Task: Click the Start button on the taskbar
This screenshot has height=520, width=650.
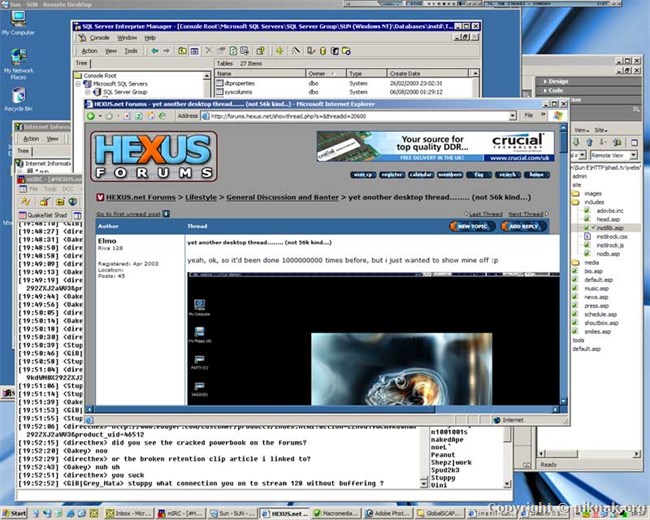Action: (14, 513)
